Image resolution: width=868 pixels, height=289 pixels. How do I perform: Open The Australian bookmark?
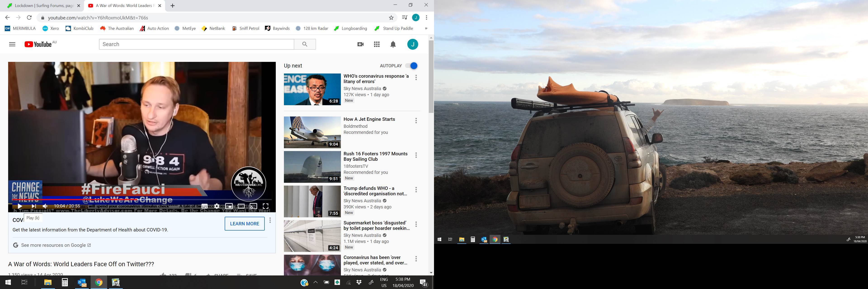tap(117, 28)
